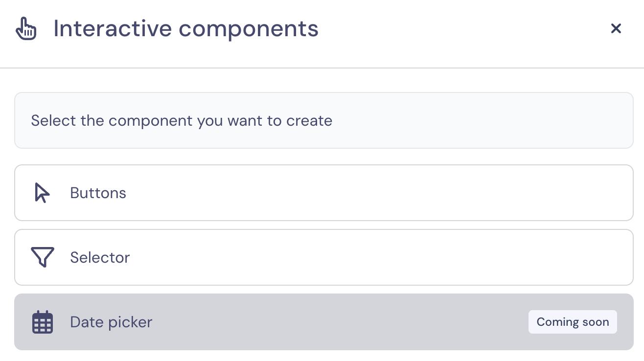
Task: Click the cursor arrow icon beside Buttons
Action: click(42, 193)
